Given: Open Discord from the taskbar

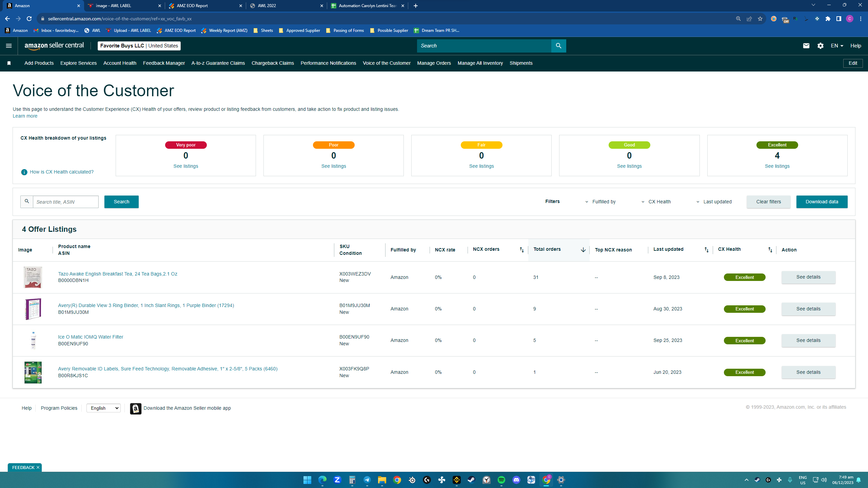Looking at the screenshot, I should click(x=516, y=480).
